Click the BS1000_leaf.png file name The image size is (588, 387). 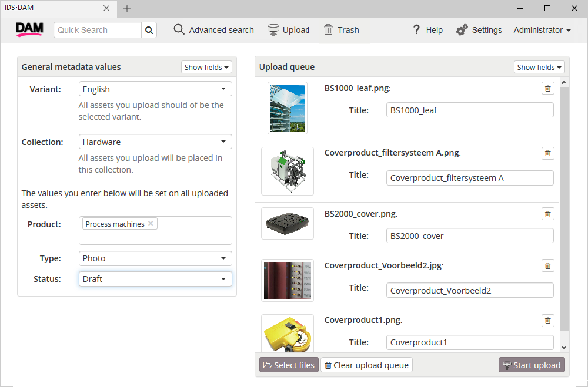click(357, 88)
